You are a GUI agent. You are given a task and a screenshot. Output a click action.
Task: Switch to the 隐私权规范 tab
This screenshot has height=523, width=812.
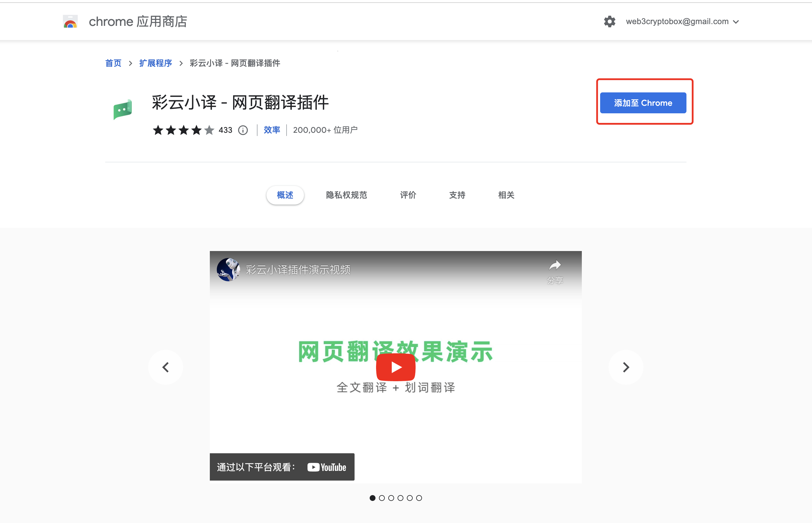click(x=346, y=195)
